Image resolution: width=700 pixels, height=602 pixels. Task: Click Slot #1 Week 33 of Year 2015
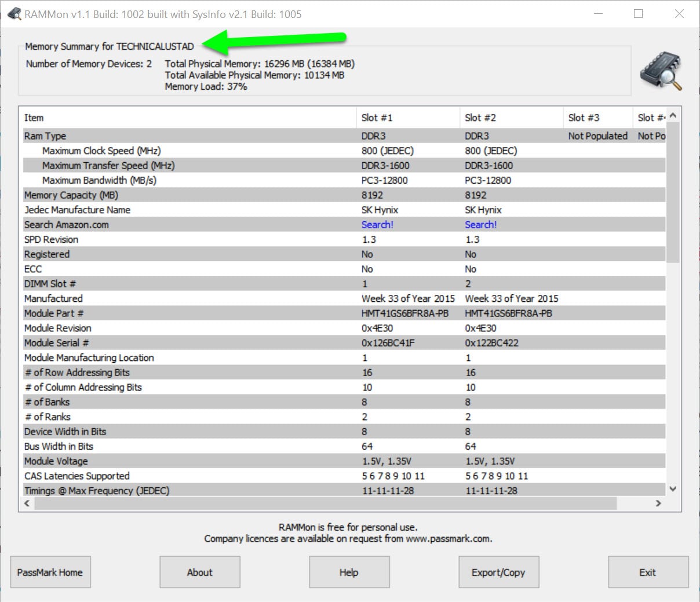click(x=408, y=298)
